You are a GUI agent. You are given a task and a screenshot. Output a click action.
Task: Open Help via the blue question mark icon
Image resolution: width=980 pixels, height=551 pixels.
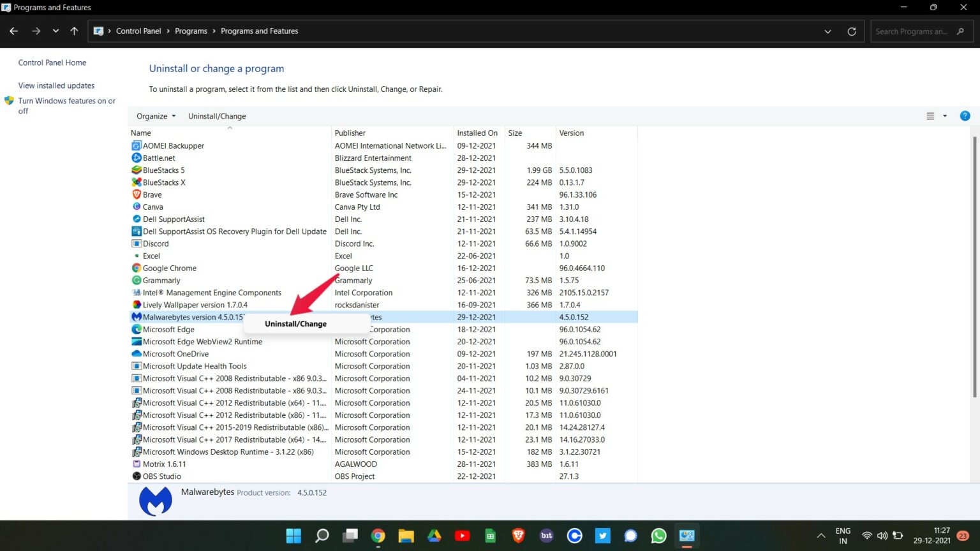(965, 115)
